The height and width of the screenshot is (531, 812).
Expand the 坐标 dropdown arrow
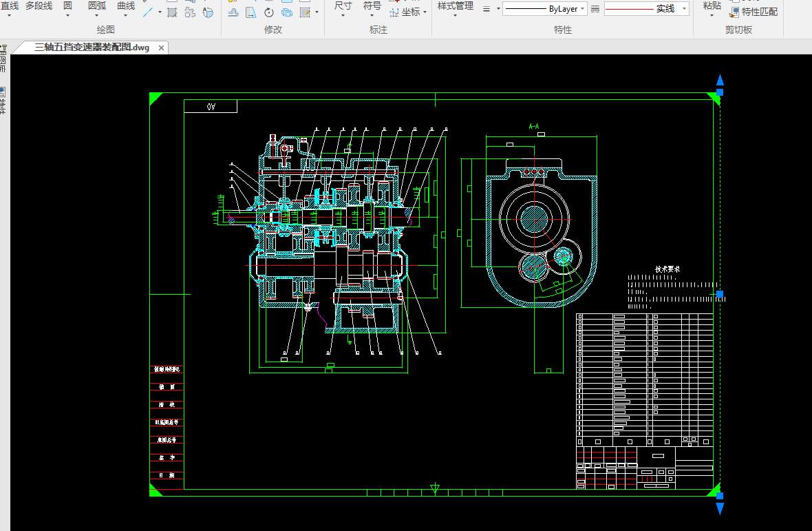pos(425,12)
